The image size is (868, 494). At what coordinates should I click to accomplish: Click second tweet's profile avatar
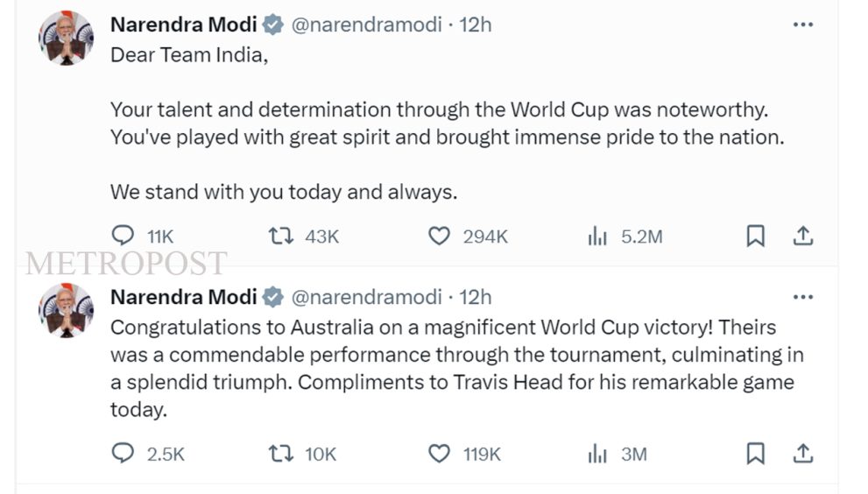click(x=67, y=310)
